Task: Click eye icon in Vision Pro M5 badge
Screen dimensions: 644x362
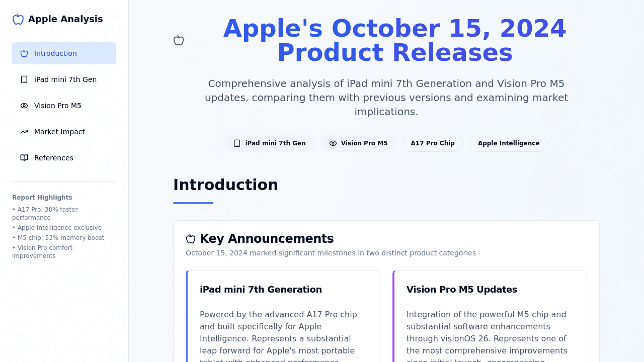Action: (333, 143)
